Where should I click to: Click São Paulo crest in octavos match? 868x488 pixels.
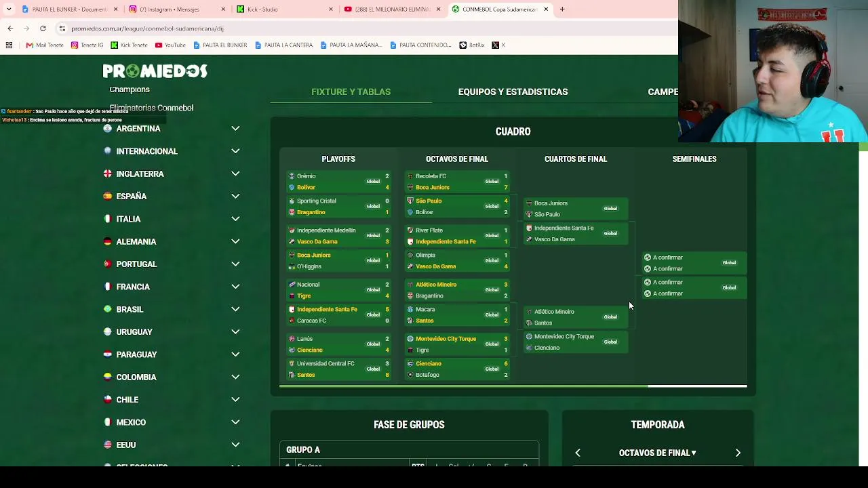(410, 201)
